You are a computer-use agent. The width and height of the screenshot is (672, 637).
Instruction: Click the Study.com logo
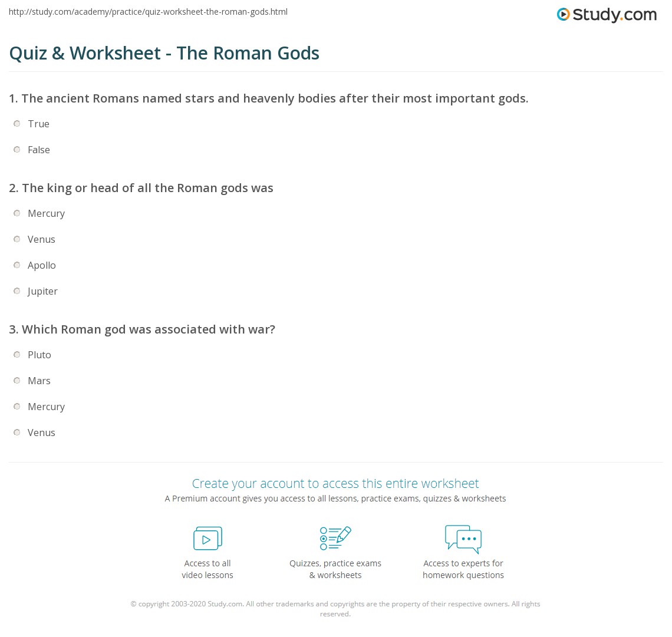click(607, 15)
